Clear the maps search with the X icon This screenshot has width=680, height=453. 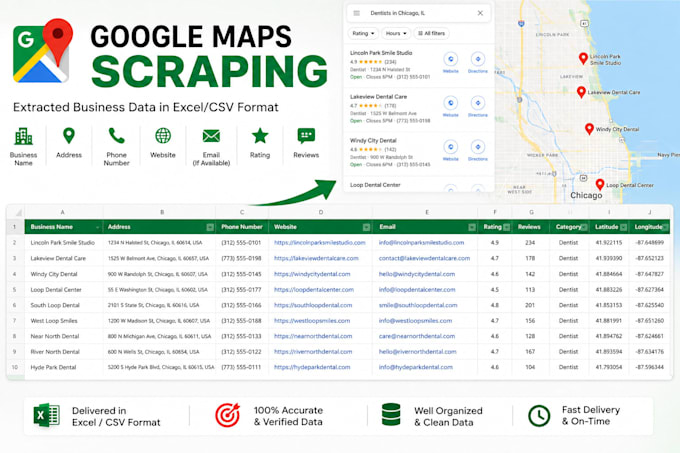pyautogui.click(x=480, y=13)
